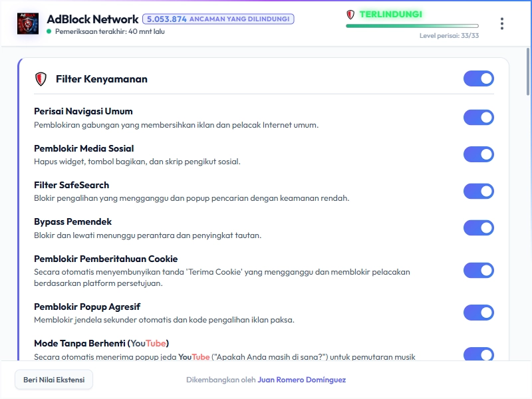Click the Pemblokir Media Sosial label
The height and width of the screenshot is (399, 532).
click(84, 148)
